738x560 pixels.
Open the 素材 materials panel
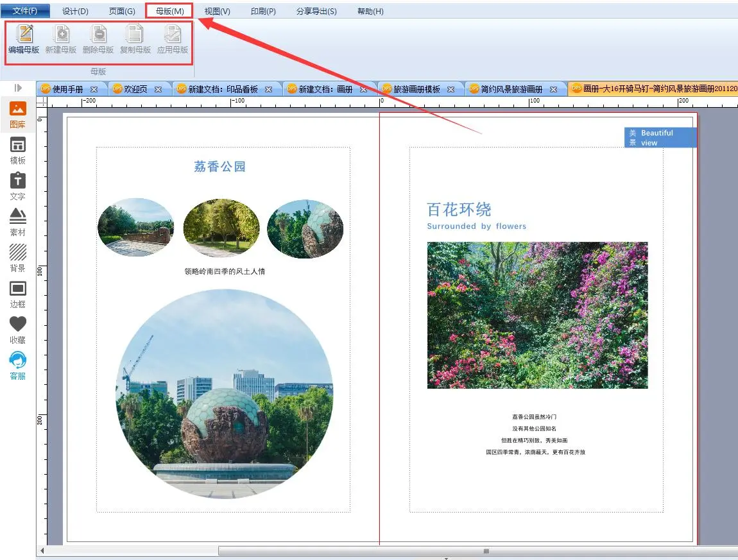[18, 222]
